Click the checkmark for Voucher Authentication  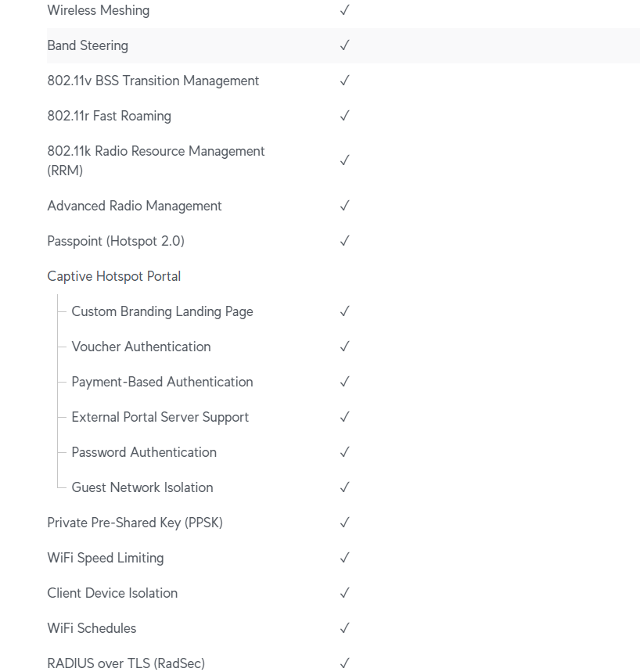(344, 347)
